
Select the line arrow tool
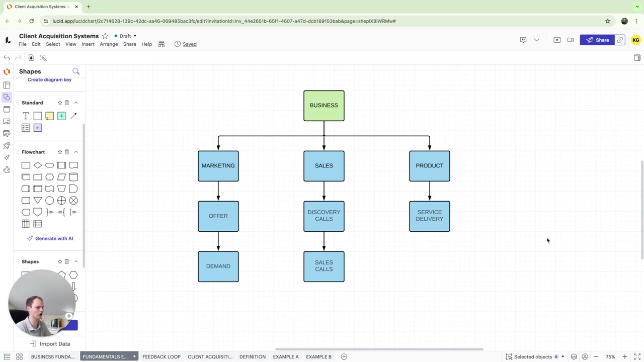(73, 116)
